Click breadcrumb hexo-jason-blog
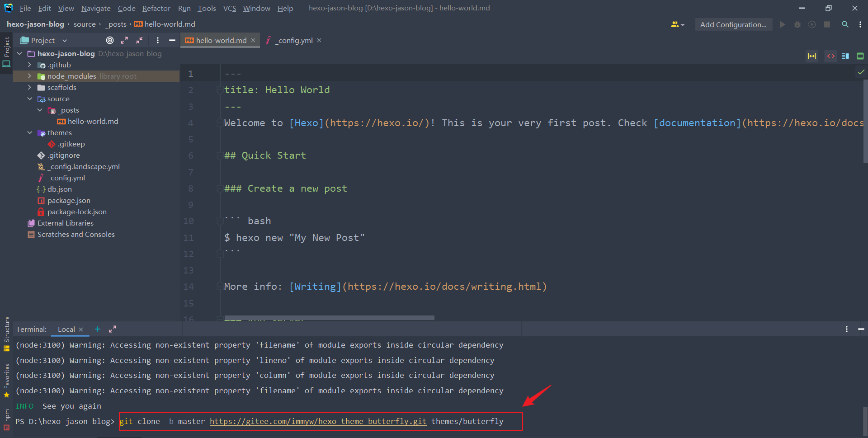Image resolution: width=868 pixels, height=438 pixels. pyautogui.click(x=35, y=24)
